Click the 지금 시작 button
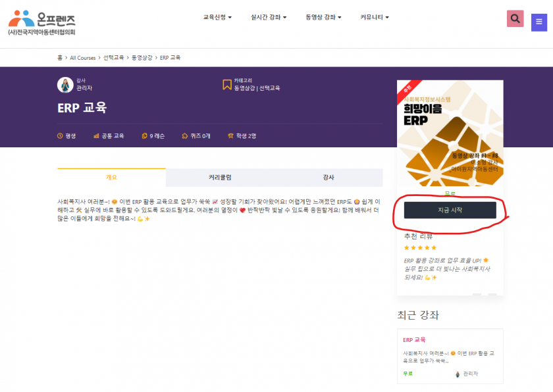This screenshot has height=392, width=553. 450,210
